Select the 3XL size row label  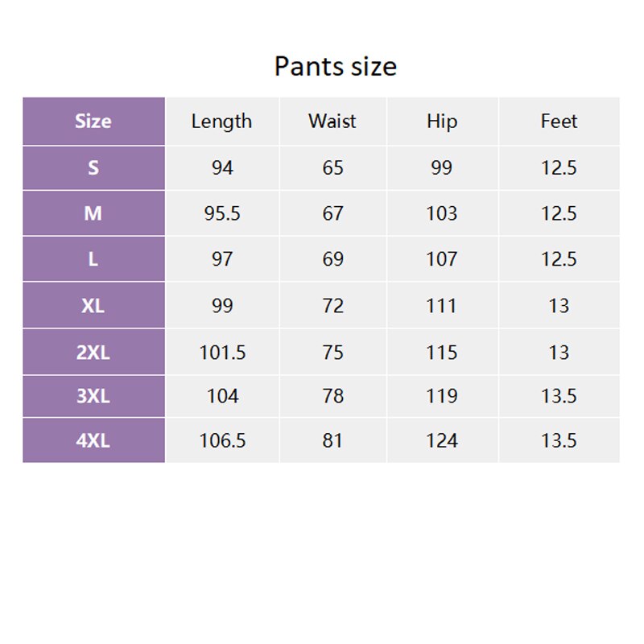click(x=93, y=396)
